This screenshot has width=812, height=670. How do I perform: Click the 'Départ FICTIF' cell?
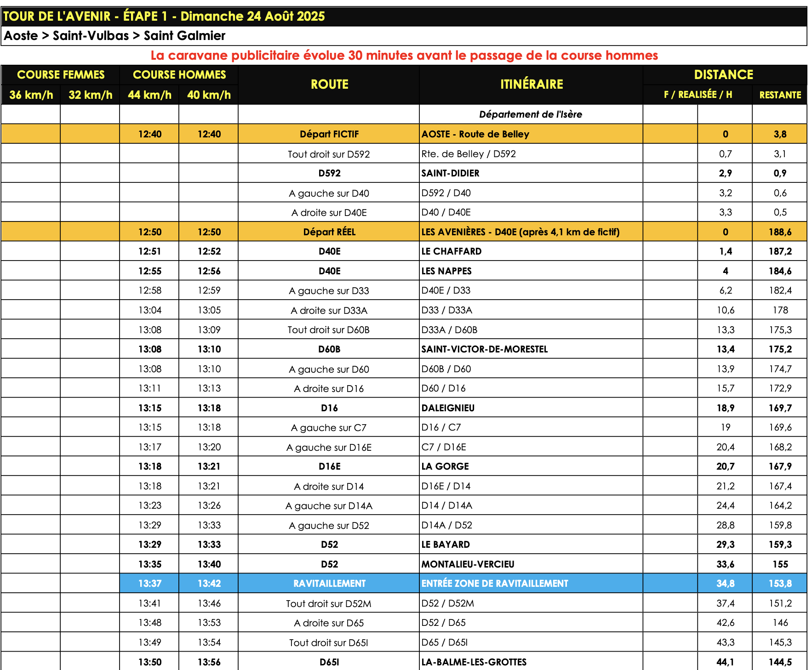point(329,134)
